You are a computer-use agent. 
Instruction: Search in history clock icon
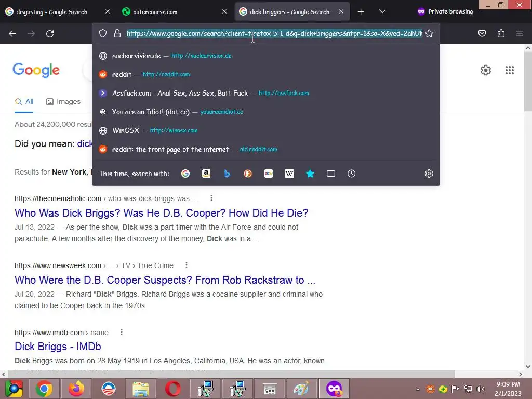352,174
